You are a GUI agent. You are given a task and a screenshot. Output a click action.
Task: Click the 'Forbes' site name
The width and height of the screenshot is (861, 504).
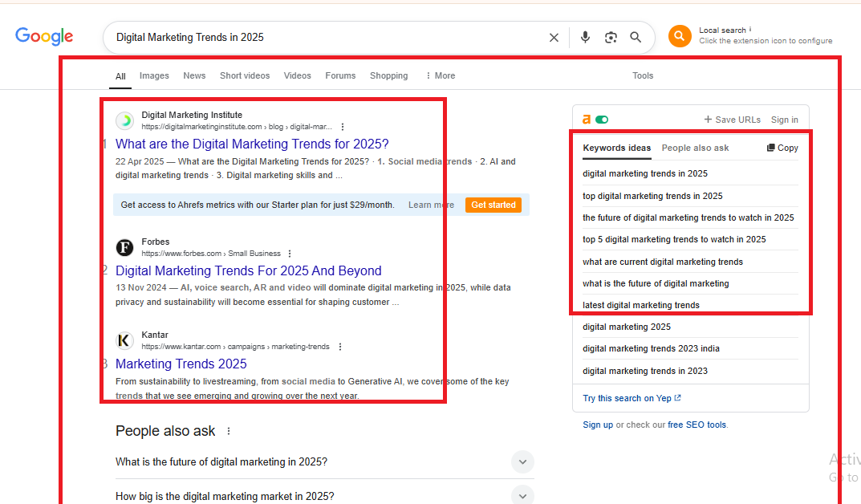pyautogui.click(x=156, y=242)
